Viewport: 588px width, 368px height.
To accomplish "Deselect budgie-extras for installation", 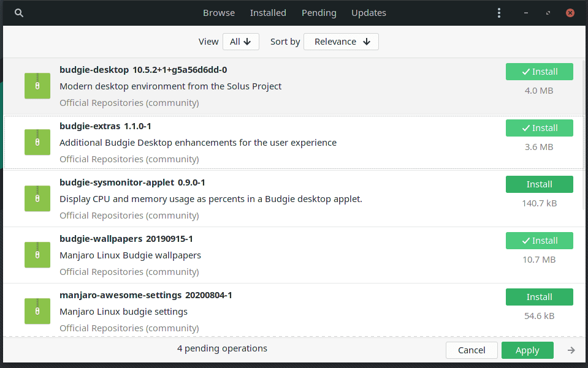I will pos(539,128).
